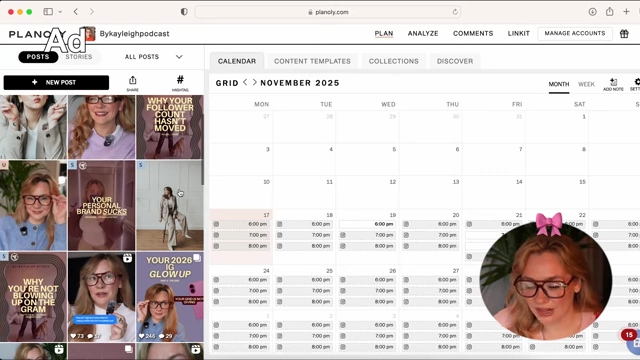Click the planoly.com address bar
This screenshot has height=360, width=640.
tap(328, 12)
